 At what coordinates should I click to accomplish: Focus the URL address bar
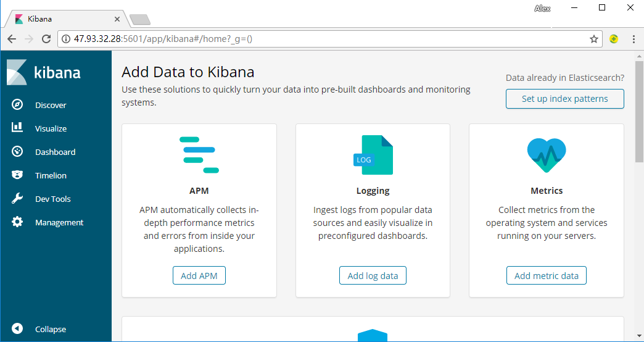tap(330, 39)
